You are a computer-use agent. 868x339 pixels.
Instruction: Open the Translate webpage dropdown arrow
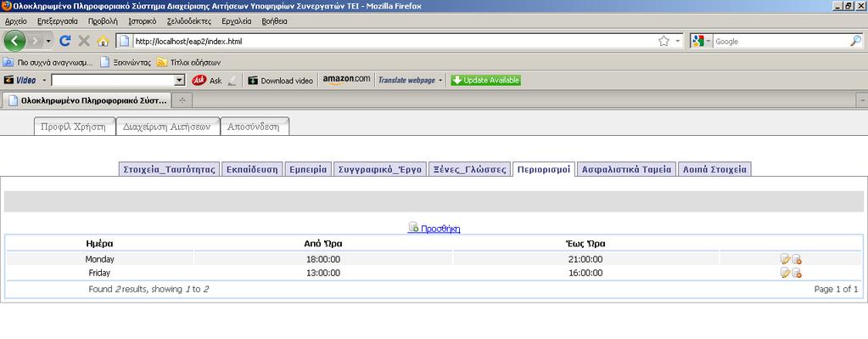(x=440, y=81)
